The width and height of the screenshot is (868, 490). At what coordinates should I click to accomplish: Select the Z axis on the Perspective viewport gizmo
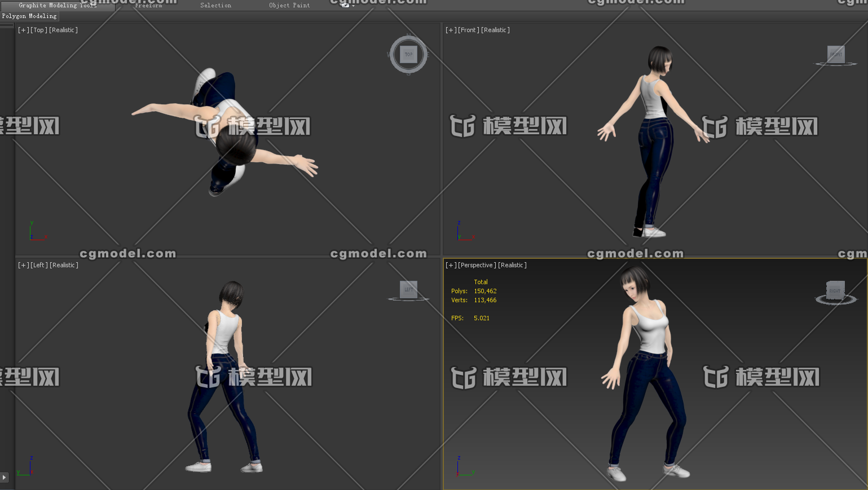(459, 459)
